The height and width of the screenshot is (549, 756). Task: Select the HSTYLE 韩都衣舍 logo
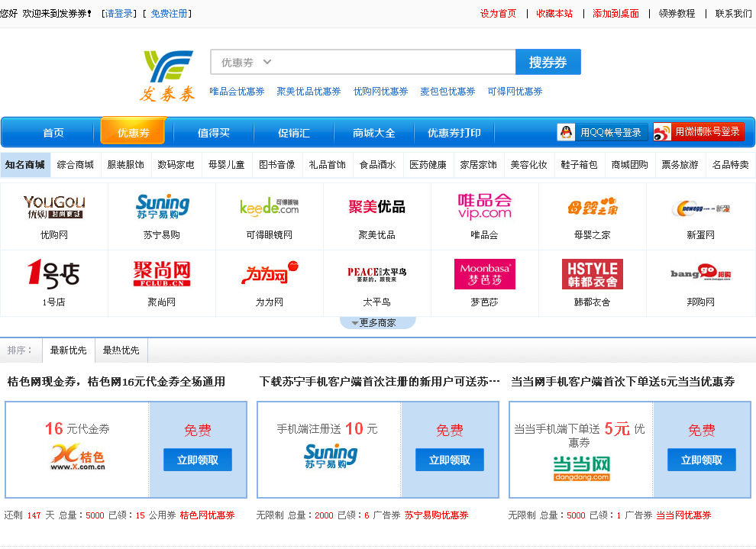pyautogui.click(x=592, y=274)
